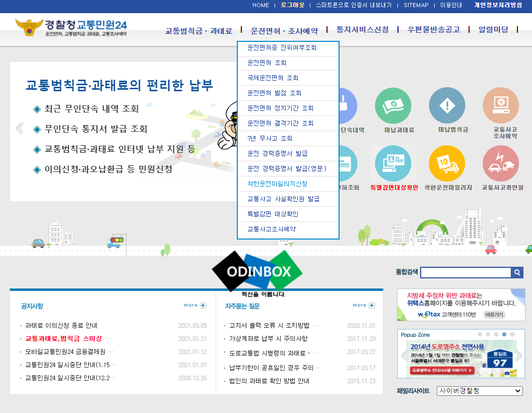
Task: Open the 도로명주소 전면사용 popup banner
Action: pos(461,359)
